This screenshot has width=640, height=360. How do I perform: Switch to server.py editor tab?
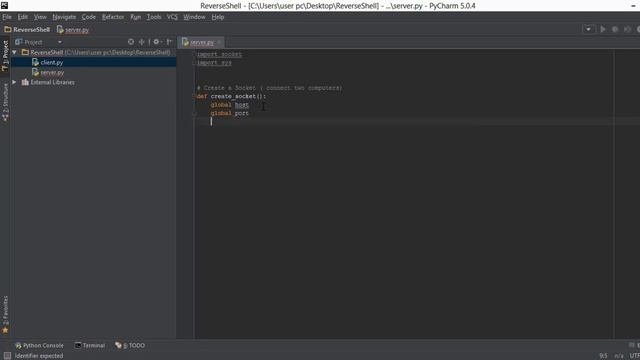tap(202, 42)
